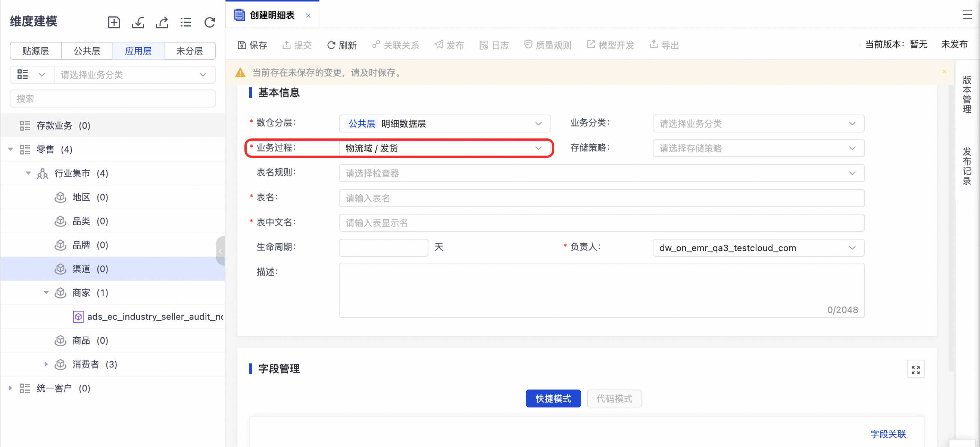The height and width of the screenshot is (447, 980).
Task: Click the new model plus icon
Action: click(114, 22)
